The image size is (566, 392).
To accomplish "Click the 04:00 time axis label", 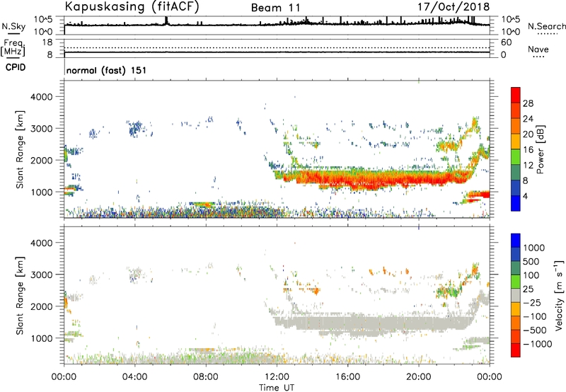I will (x=134, y=377).
